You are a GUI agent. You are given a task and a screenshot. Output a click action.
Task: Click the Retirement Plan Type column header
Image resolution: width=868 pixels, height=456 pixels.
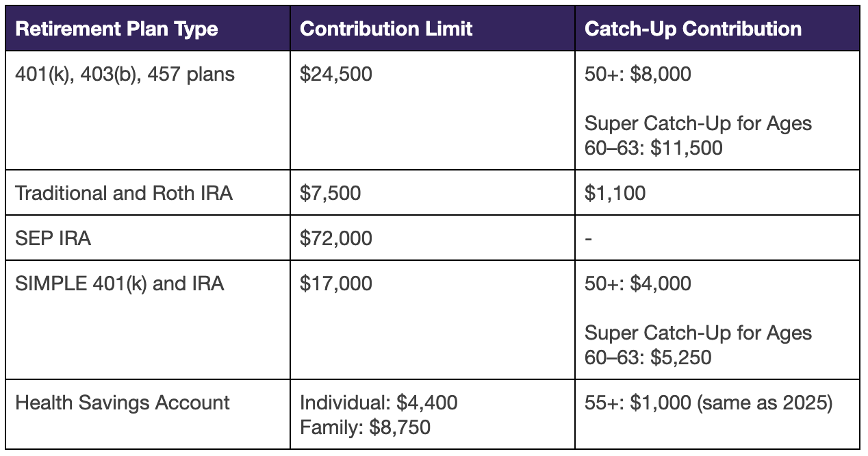(116, 29)
